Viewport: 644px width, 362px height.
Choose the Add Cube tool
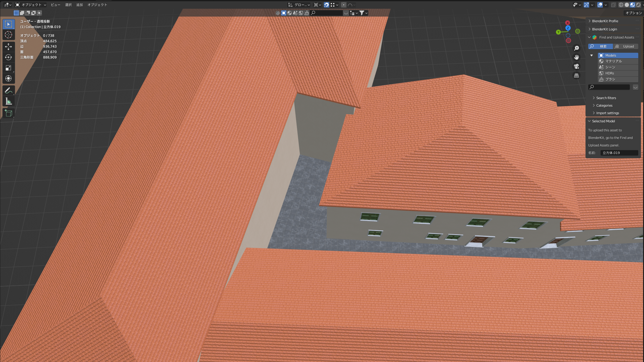(8, 113)
